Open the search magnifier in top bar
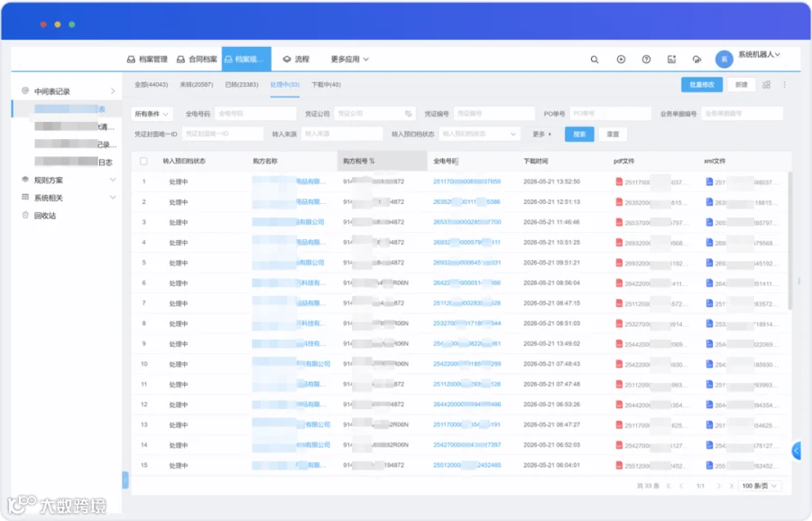The width and height of the screenshot is (812, 521). (x=595, y=60)
